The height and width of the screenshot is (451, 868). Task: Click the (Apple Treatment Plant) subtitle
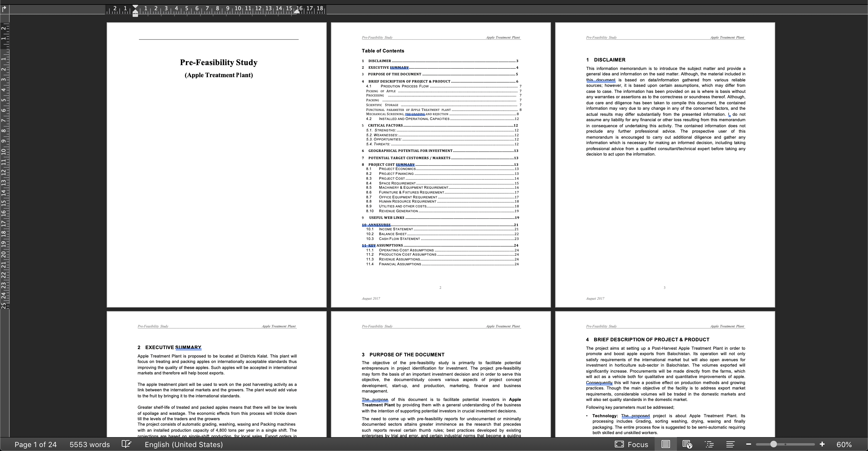coord(219,75)
